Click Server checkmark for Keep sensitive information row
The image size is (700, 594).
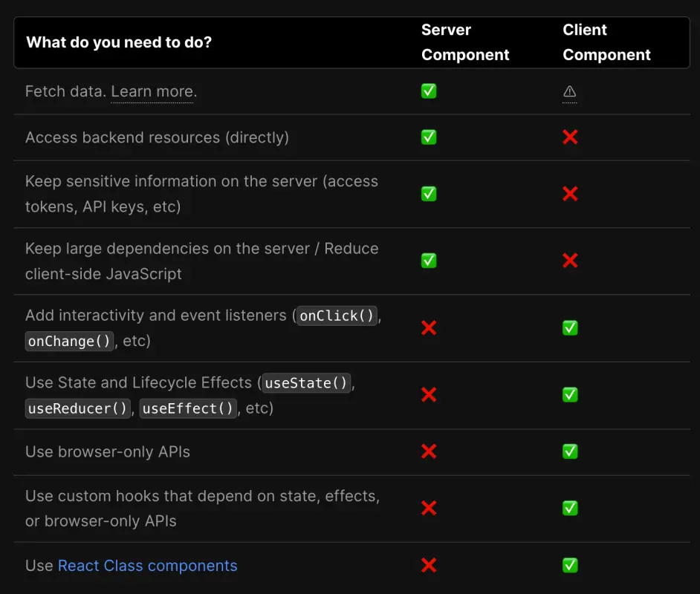(x=429, y=194)
